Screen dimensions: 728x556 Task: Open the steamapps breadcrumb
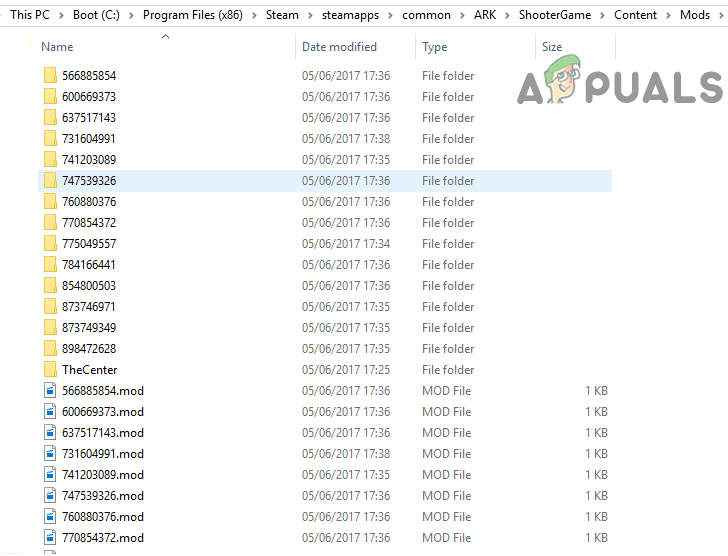[x=351, y=15]
